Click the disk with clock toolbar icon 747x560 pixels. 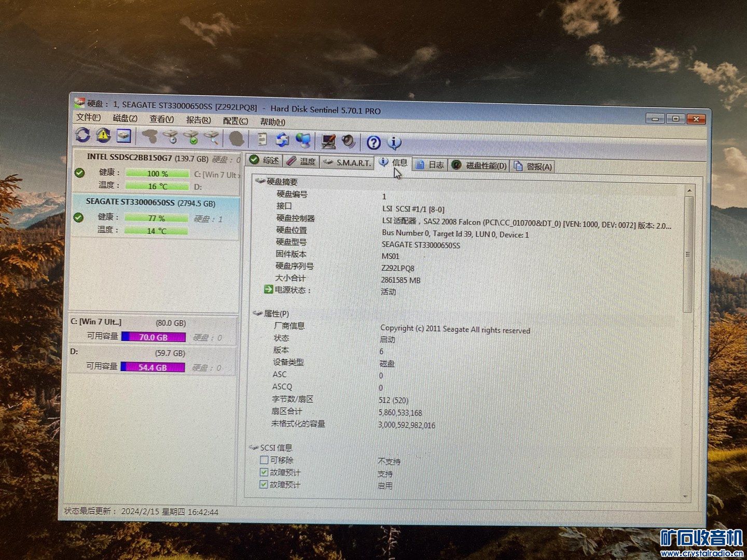(170, 137)
